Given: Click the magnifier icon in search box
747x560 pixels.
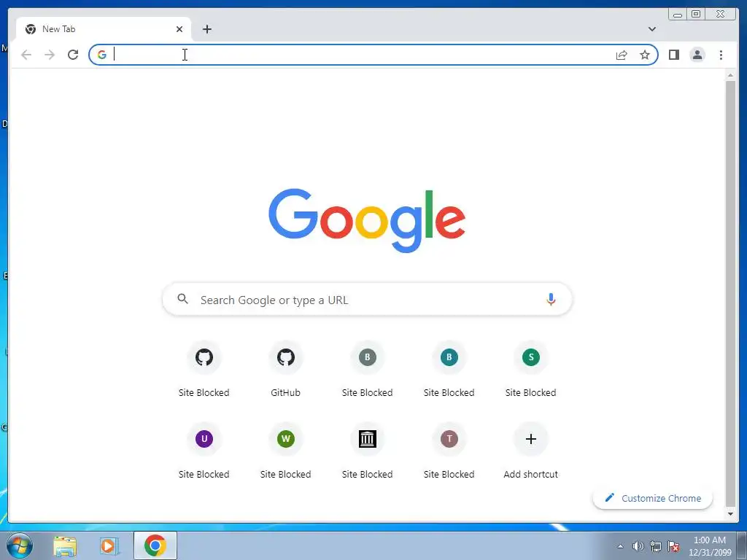Looking at the screenshot, I should (182, 299).
